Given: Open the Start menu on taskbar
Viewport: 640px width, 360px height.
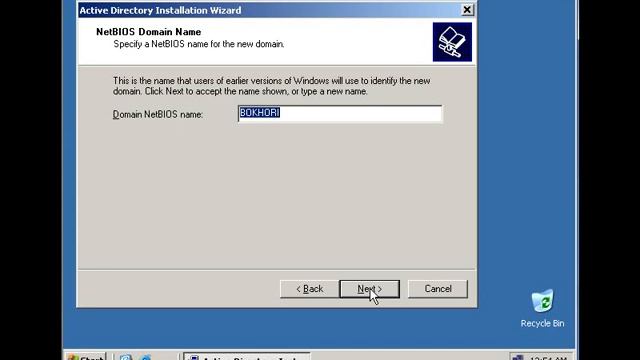Looking at the screenshot, I should [x=86, y=357].
